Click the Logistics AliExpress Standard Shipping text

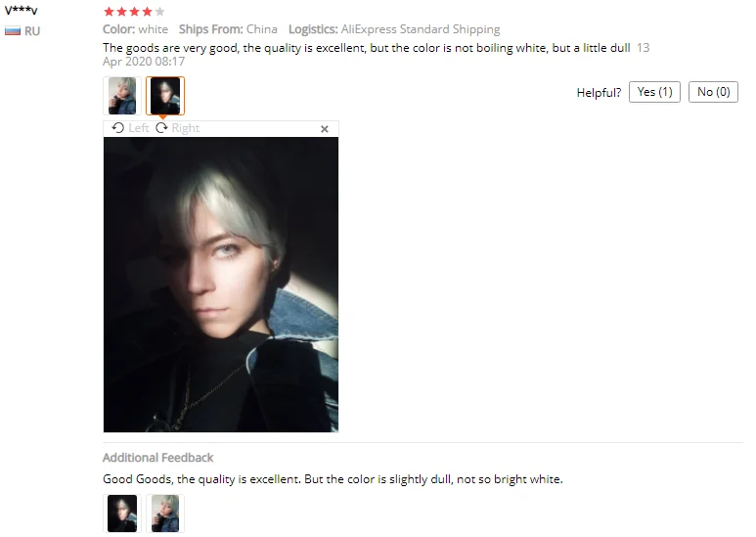[x=394, y=29]
